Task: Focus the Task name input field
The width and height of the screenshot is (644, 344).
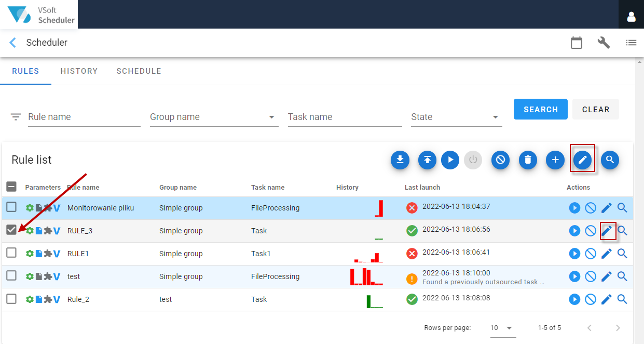Action: (x=345, y=117)
